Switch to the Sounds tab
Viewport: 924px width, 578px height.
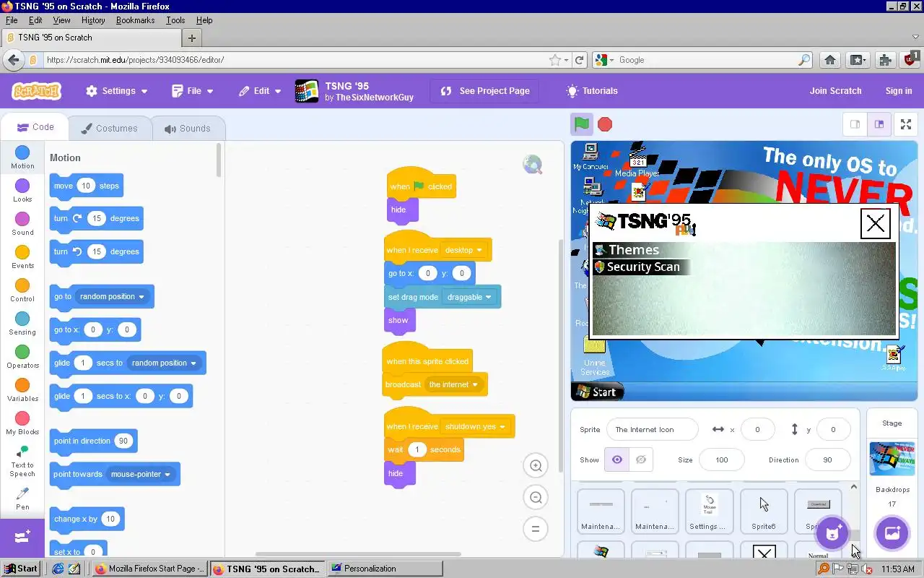(188, 129)
